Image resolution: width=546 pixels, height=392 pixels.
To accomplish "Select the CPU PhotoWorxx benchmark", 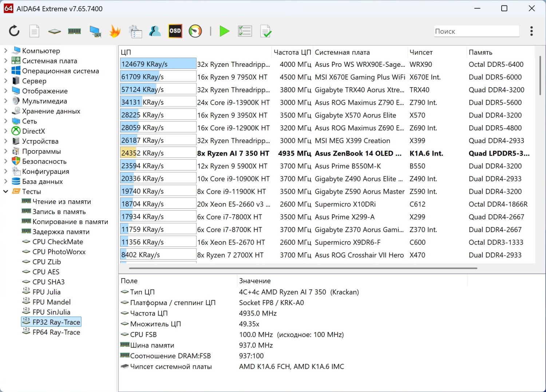I will pyautogui.click(x=59, y=252).
